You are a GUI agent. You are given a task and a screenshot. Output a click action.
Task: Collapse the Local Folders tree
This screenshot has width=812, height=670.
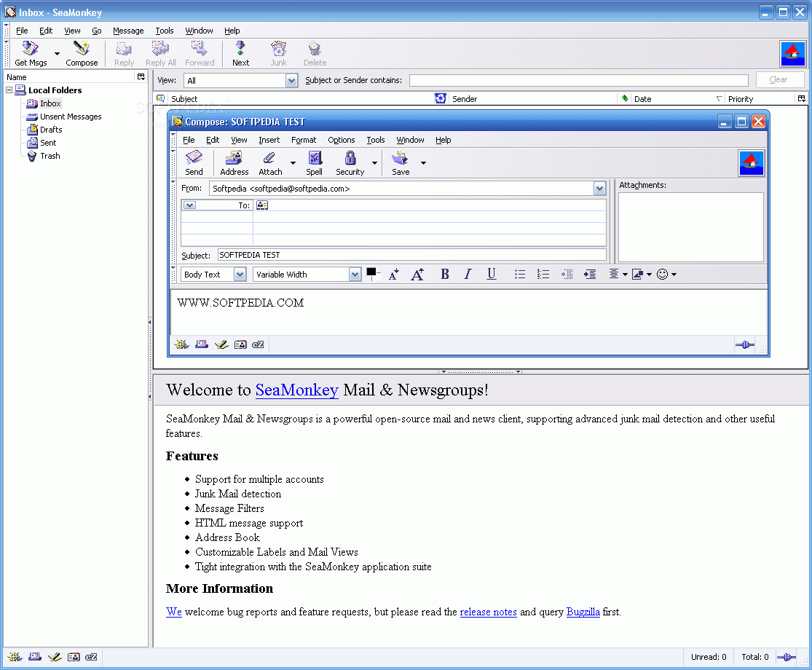point(9,90)
